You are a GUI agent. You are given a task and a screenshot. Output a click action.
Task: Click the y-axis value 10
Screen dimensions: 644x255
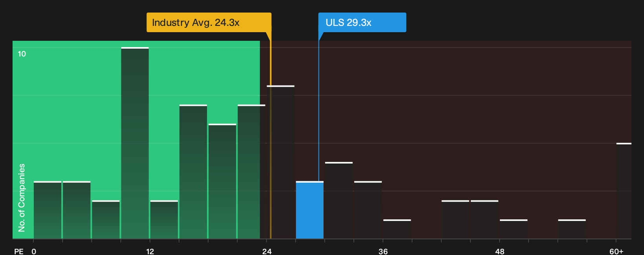click(x=22, y=54)
